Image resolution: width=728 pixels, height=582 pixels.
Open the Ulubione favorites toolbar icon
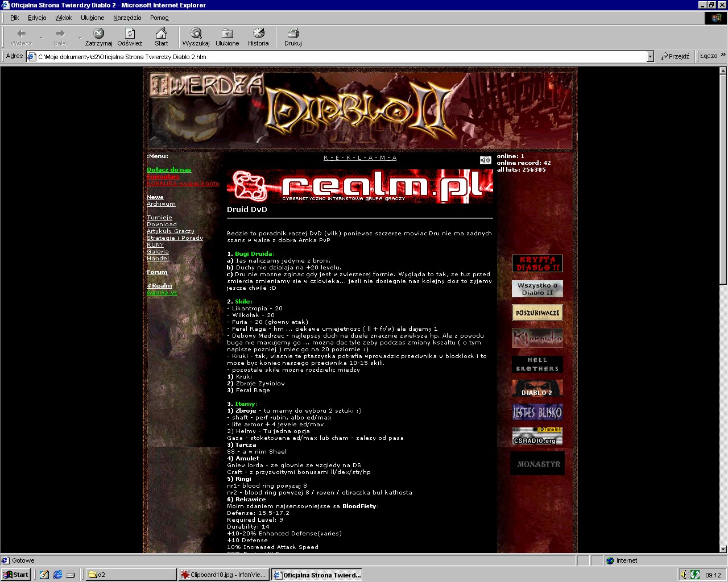coord(227,34)
